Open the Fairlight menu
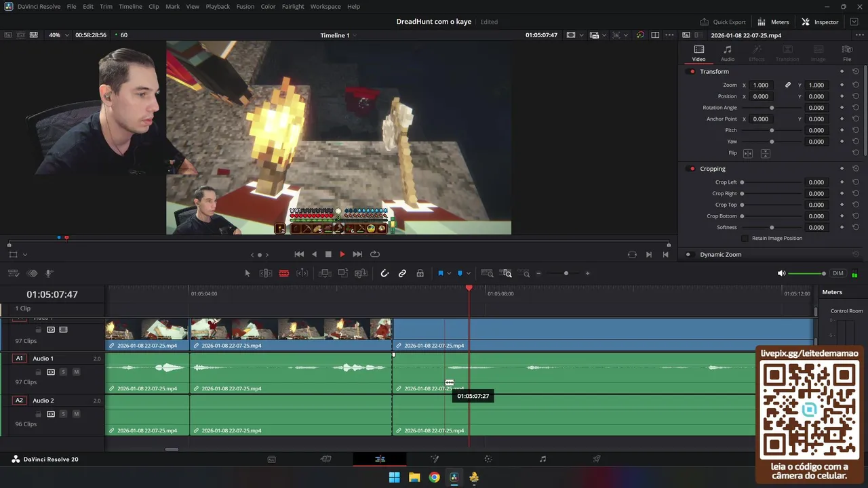 pos(293,6)
